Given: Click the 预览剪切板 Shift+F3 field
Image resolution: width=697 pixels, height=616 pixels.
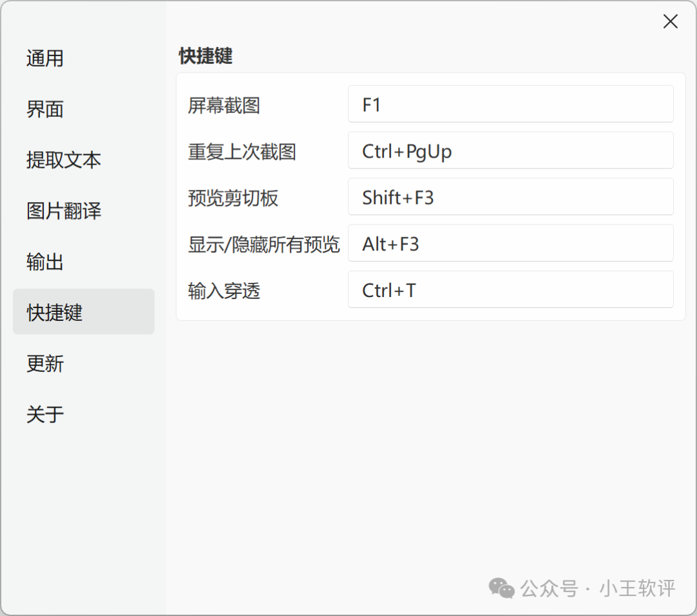Looking at the screenshot, I should 510,197.
